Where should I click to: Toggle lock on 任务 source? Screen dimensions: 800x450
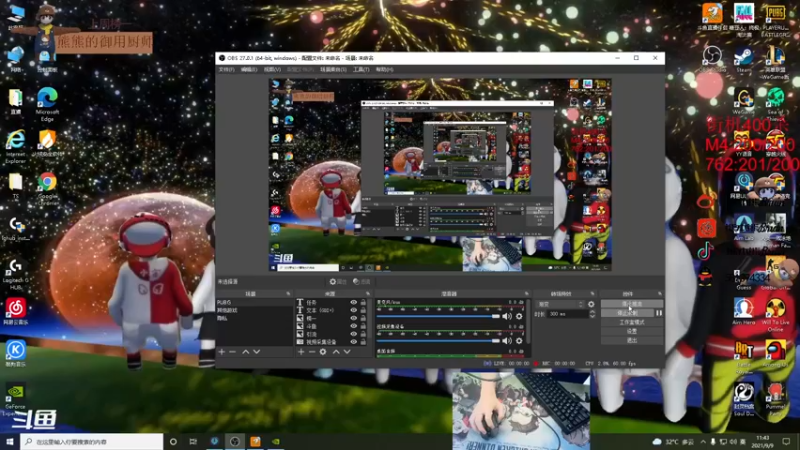[x=363, y=303]
